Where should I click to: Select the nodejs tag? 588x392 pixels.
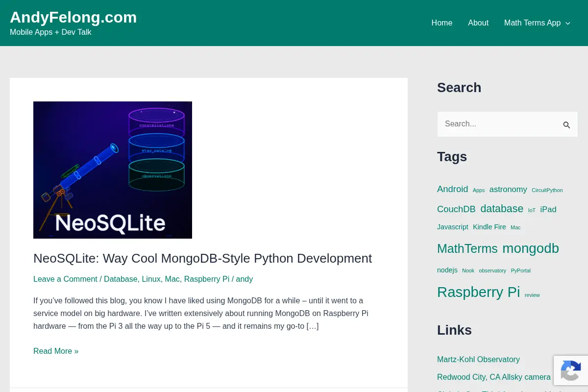tap(447, 270)
